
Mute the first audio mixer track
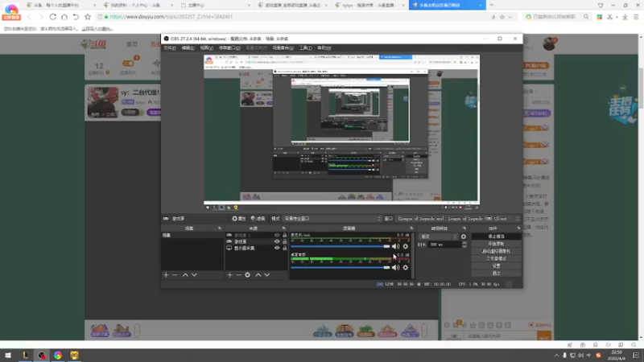pyautogui.click(x=395, y=246)
